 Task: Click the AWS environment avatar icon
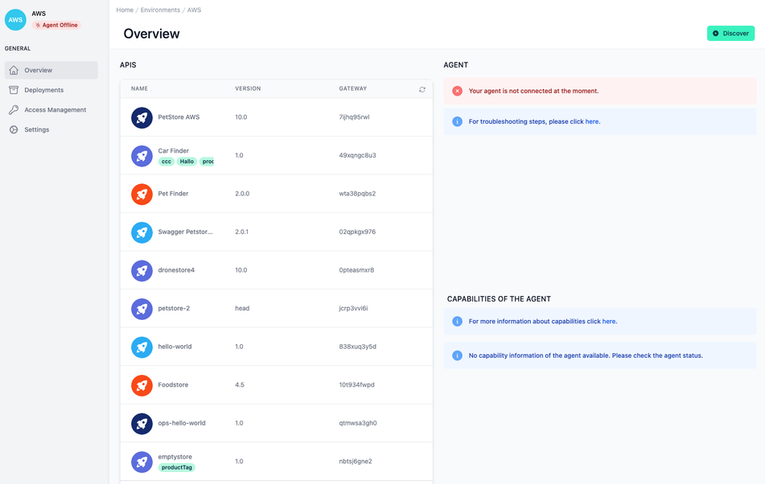click(16, 19)
